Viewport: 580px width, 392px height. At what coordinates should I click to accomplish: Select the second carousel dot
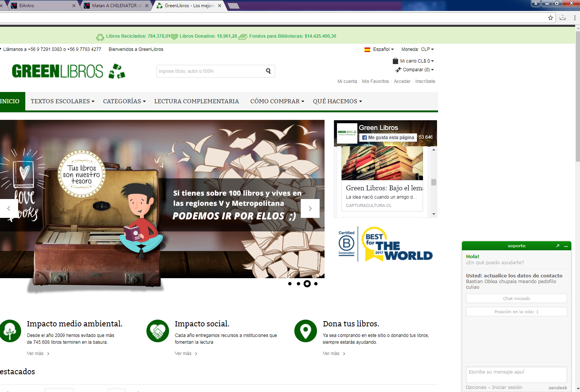(x=298, y=284)
